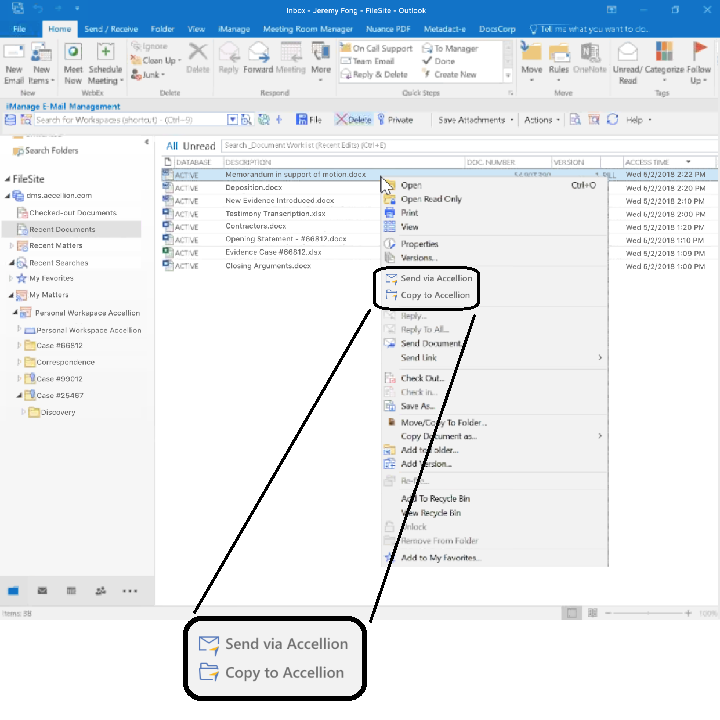Sort by the Access Time column header

669,162
